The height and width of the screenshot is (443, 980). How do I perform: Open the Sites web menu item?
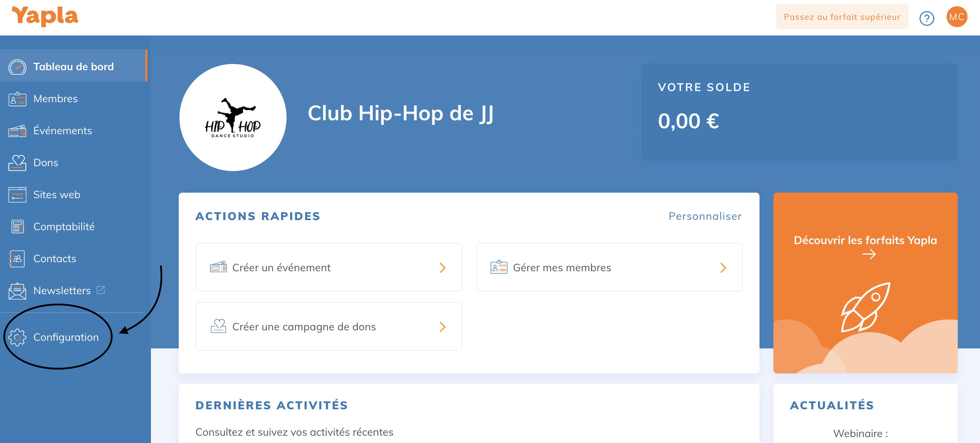click(x=57, y=195)
